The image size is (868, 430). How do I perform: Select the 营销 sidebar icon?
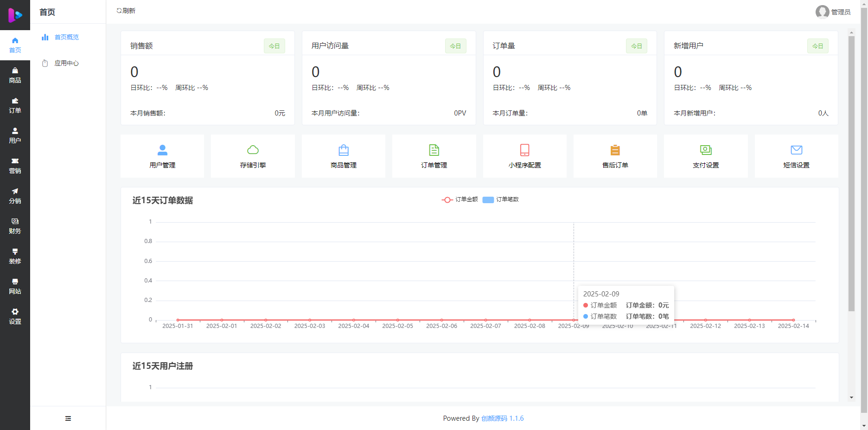(15, 165)
